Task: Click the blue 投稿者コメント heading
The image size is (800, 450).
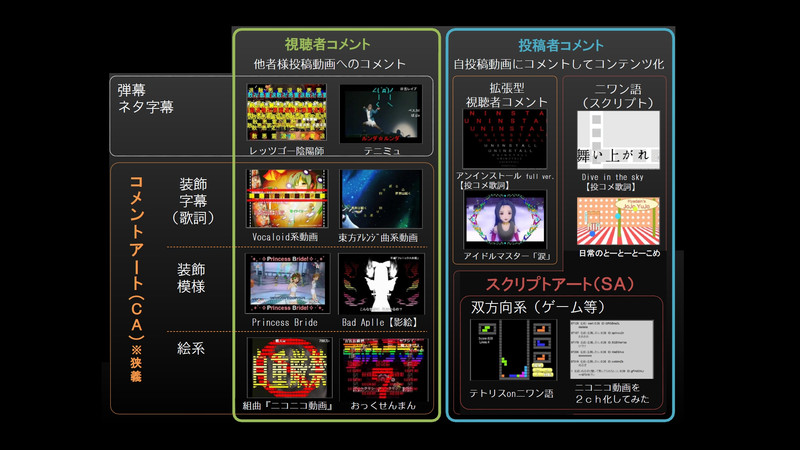Action: (x=560, y=45)
